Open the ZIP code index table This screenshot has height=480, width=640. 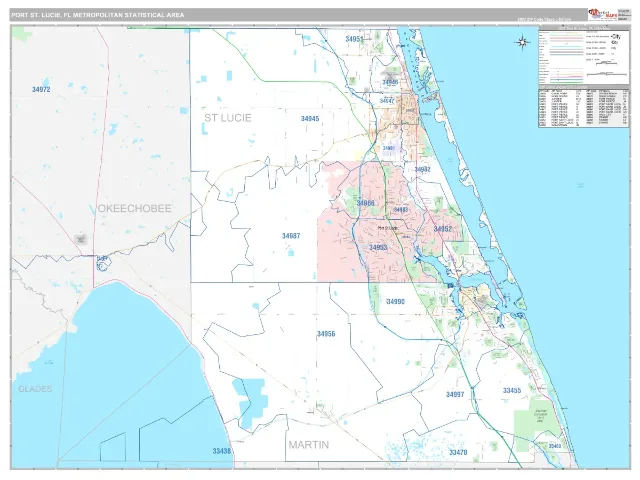(x=584, y=107)
